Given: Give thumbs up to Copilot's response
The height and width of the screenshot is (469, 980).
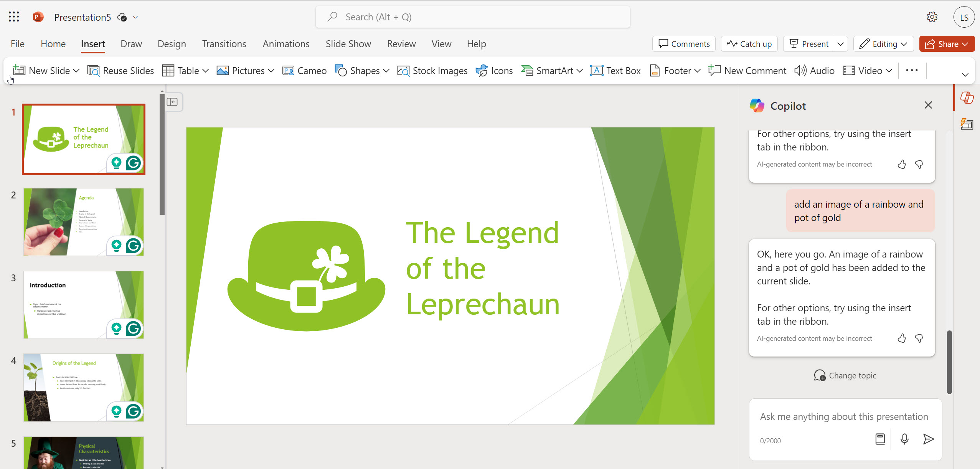Looking at the screenshot, I should pyautogui.click(x=901, y=338).
